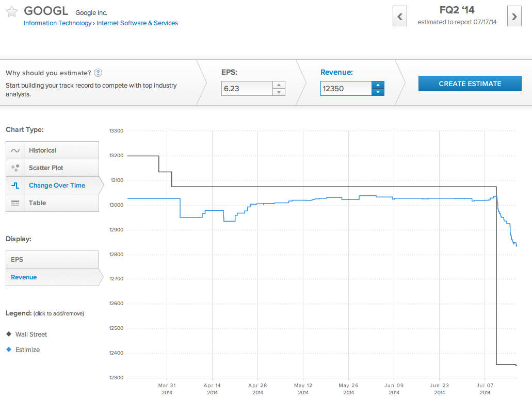Image resolution: width=532 pixels, height=401 pixels.
Task: Decrease the EPS value with down arrow
Action: (279, 92)
